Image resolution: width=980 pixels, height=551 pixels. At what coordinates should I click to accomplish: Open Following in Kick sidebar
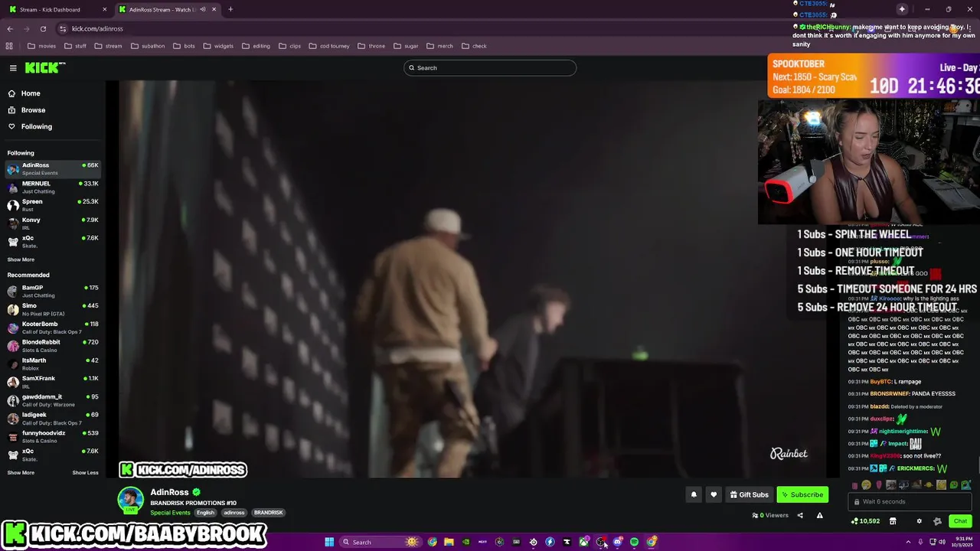point(37,126)
